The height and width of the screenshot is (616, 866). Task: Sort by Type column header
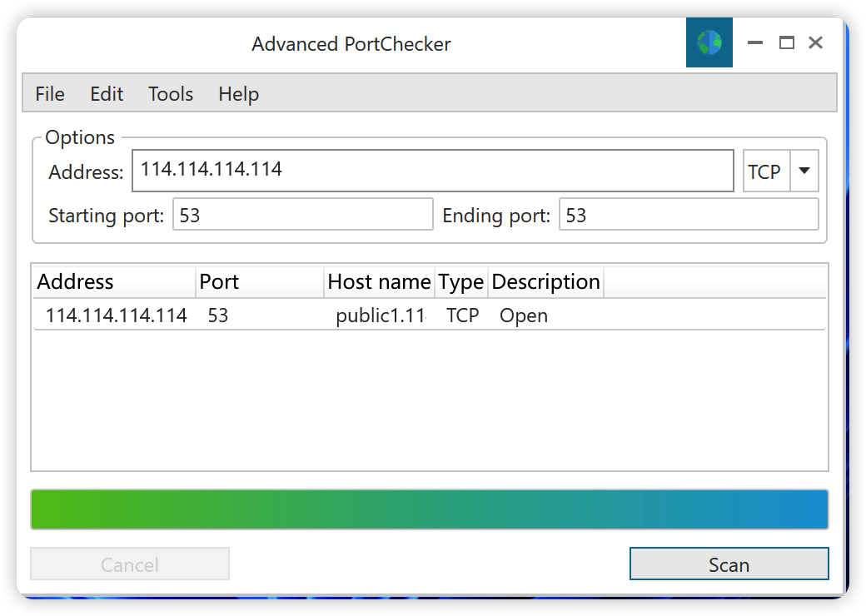pyautogui.click(x=461, y=282)
